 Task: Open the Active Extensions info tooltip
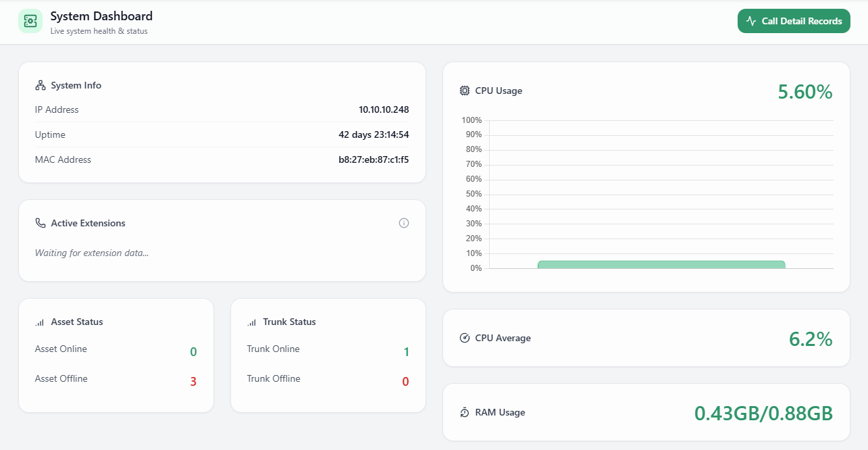404,222
